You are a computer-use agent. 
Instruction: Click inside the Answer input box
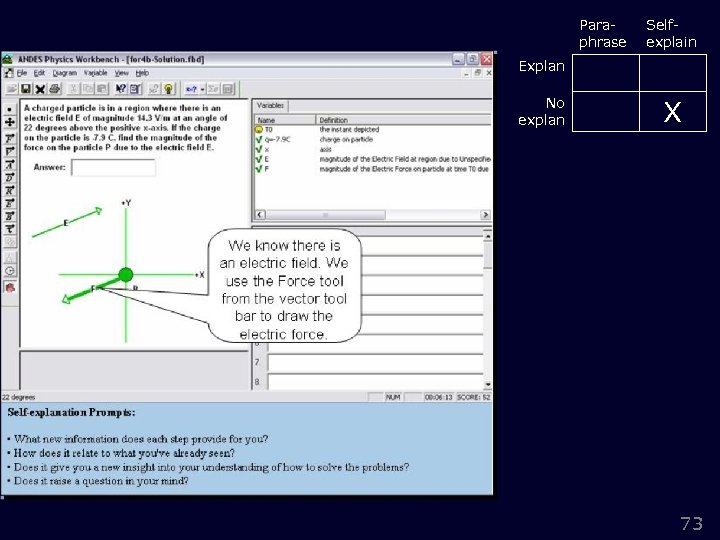pos(113,167)
